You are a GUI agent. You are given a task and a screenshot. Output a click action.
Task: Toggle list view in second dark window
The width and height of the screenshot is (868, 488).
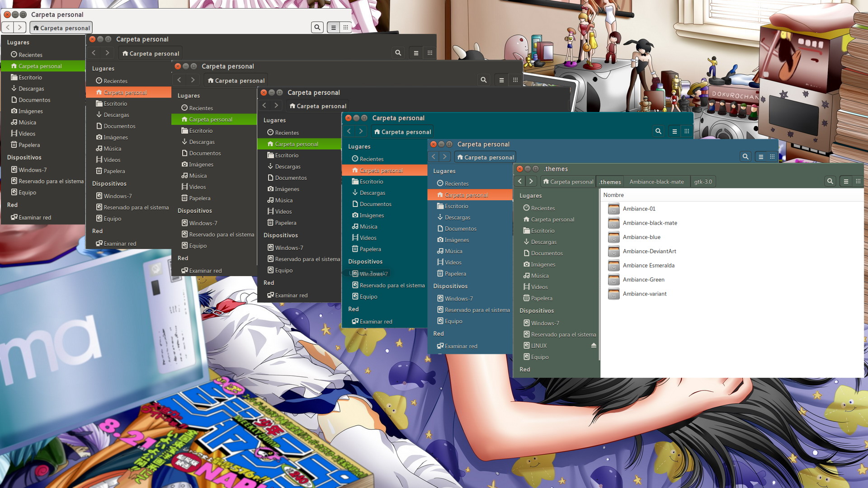coord(416,53)
